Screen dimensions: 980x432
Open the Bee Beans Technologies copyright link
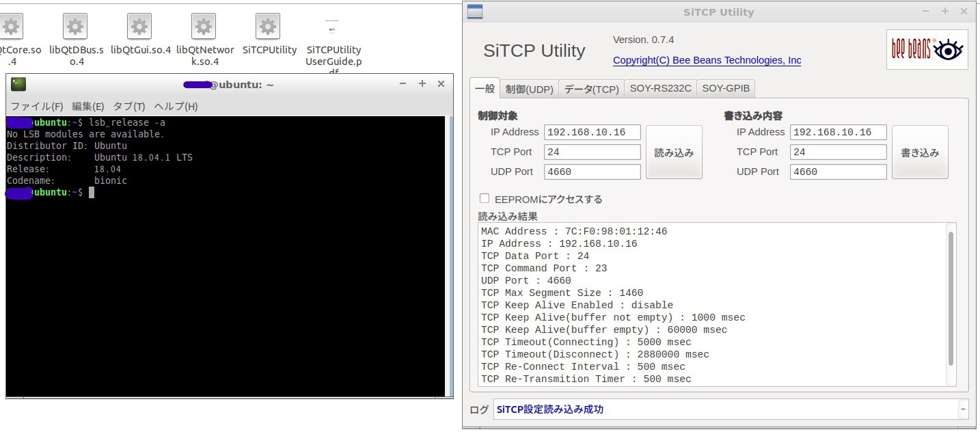point(707,60)
